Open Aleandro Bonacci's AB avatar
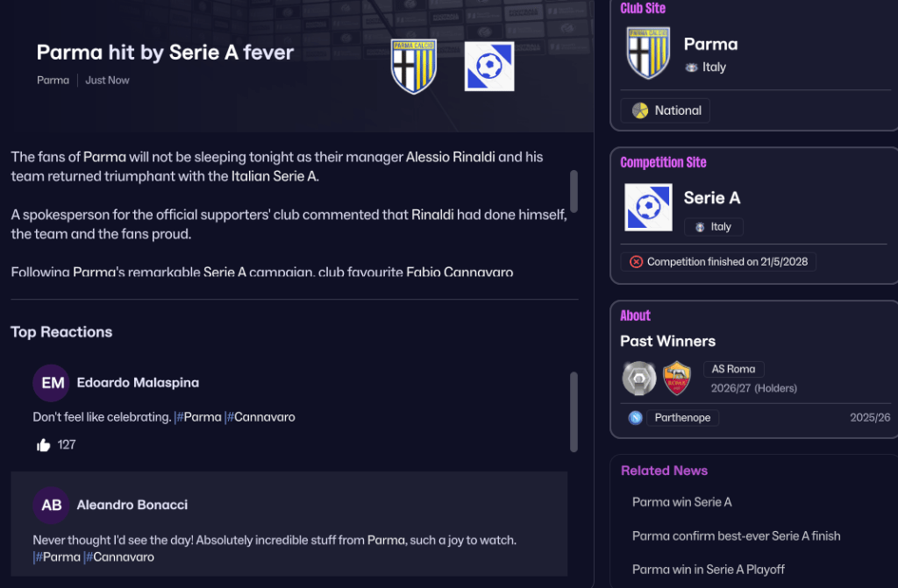 click(x=51, y=506)
